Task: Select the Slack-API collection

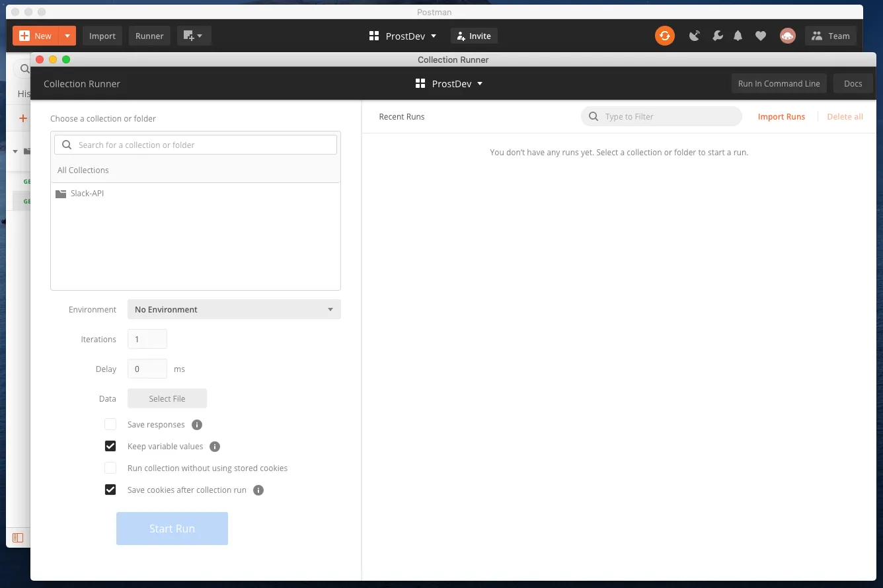Action: (196, 194)
